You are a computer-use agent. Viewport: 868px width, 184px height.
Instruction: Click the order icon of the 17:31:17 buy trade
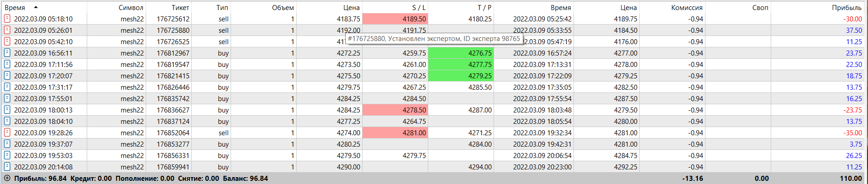pos(7,87)
